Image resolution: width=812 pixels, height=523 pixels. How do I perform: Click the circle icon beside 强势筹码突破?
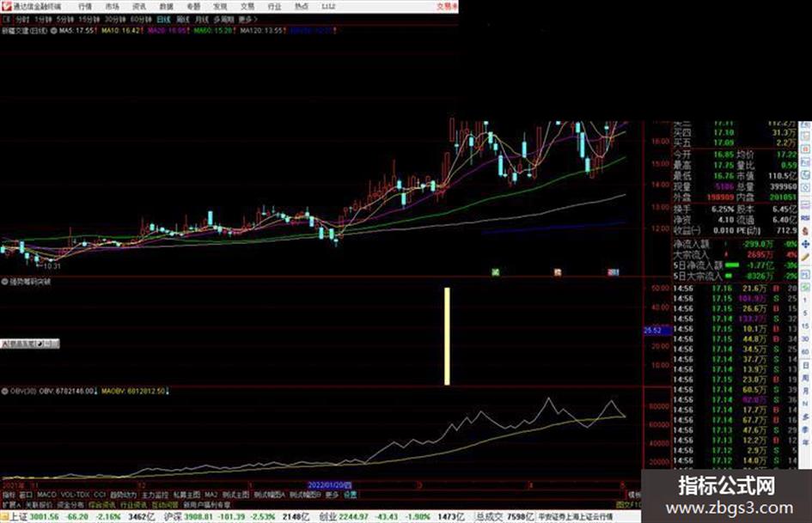click(4, 282)
